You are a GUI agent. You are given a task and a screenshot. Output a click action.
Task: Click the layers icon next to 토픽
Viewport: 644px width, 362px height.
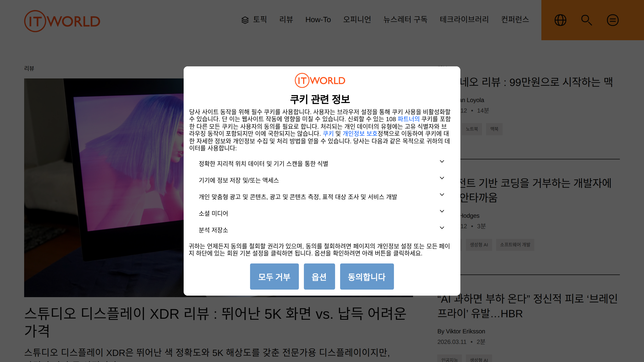coord(245,20)
